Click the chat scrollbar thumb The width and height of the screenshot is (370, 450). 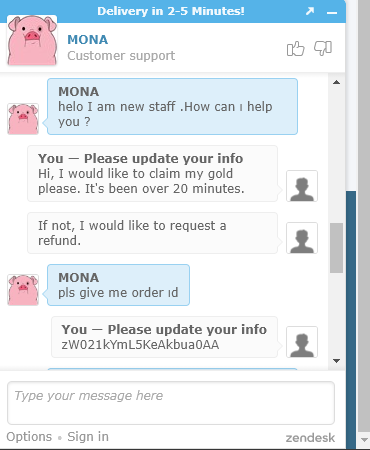pyautogui.click(x=336, y=248)
